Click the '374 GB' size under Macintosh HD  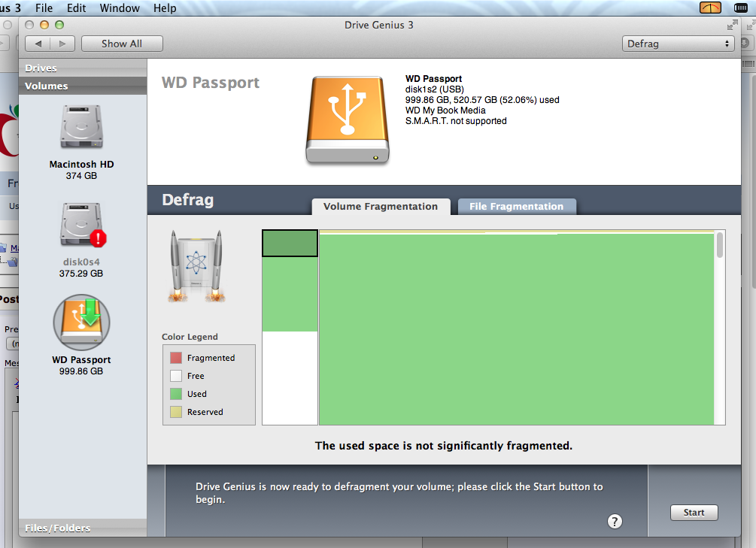coord(81,176)
